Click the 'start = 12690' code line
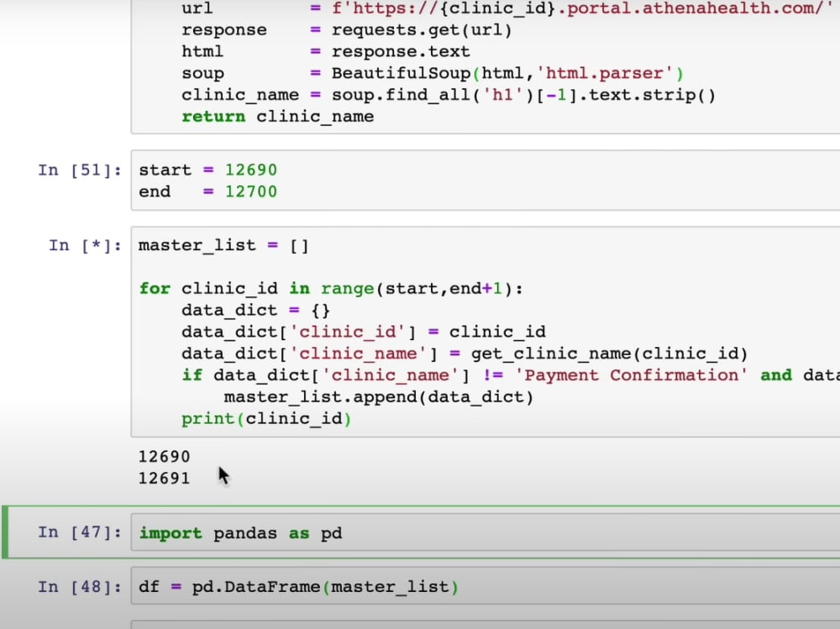840x629 pixels. [207, 170]
